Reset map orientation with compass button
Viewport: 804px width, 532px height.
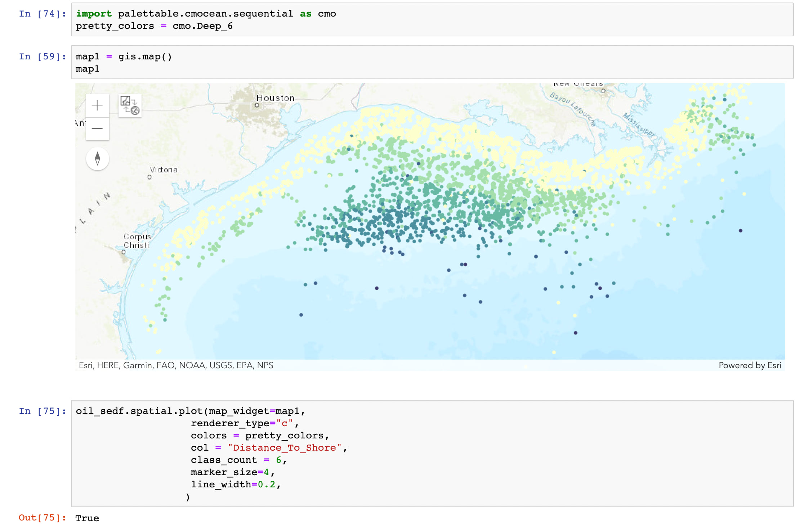point(97,159)
